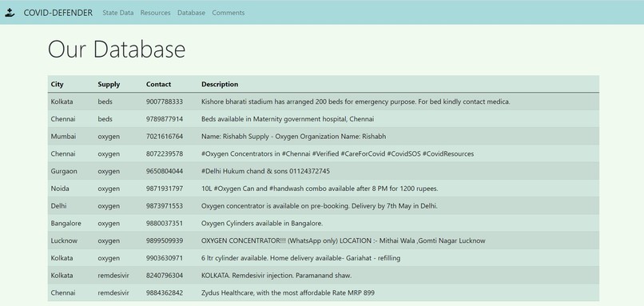Click Oxygen Cylinders available in Bangalore text
Viewport: 644px width, 306px height.
pos(262,224)
